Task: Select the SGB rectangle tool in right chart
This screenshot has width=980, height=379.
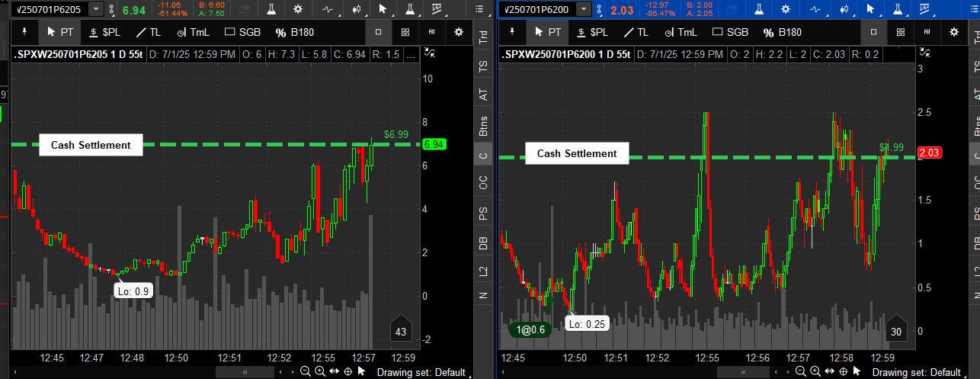Action: click(729, 32)
